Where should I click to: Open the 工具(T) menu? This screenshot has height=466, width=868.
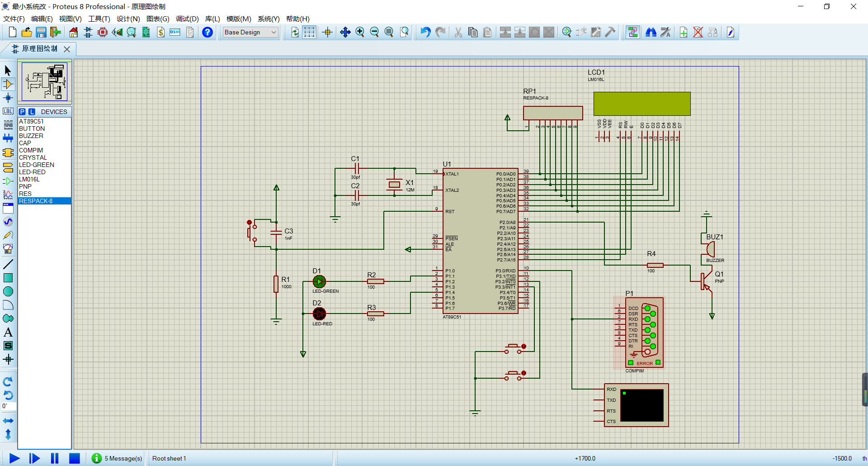click(99, 19)
